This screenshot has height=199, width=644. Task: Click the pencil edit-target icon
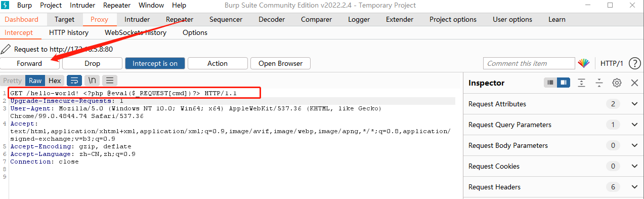[6, 49]
